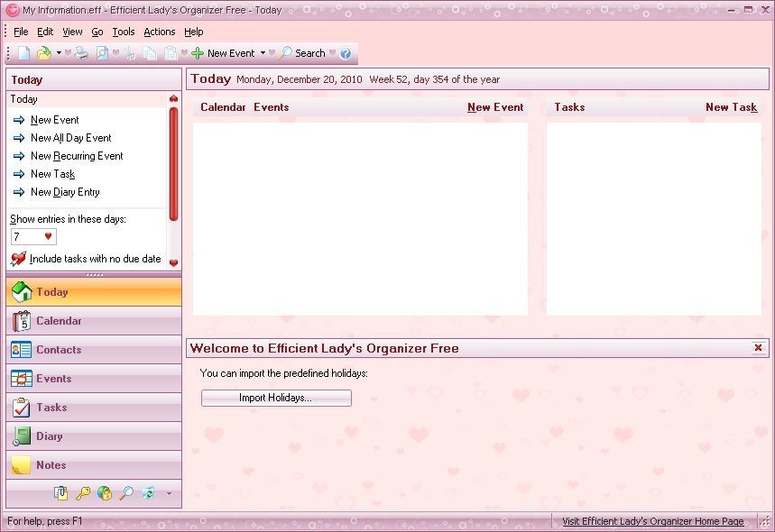Click the Copy icon in the toolbar
The image size is (775, 532).
point(148,53)
